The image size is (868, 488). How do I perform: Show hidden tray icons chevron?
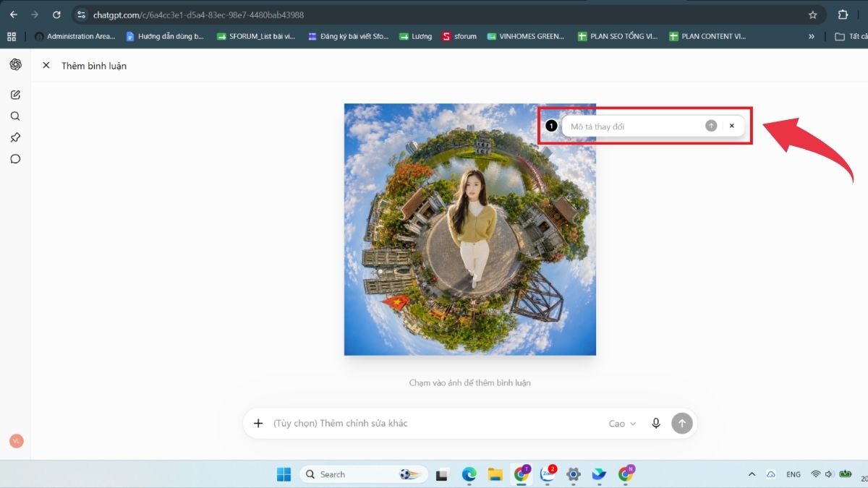point(752,474)
